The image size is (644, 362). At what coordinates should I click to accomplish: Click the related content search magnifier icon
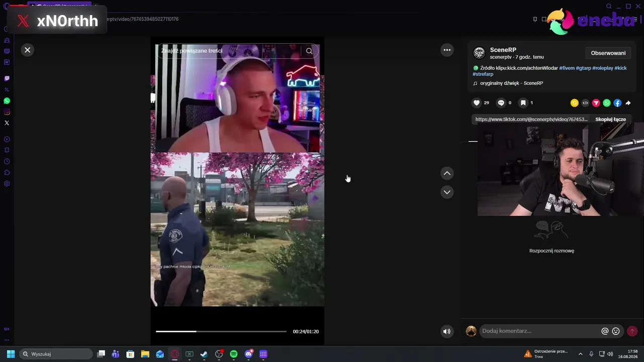309,51
